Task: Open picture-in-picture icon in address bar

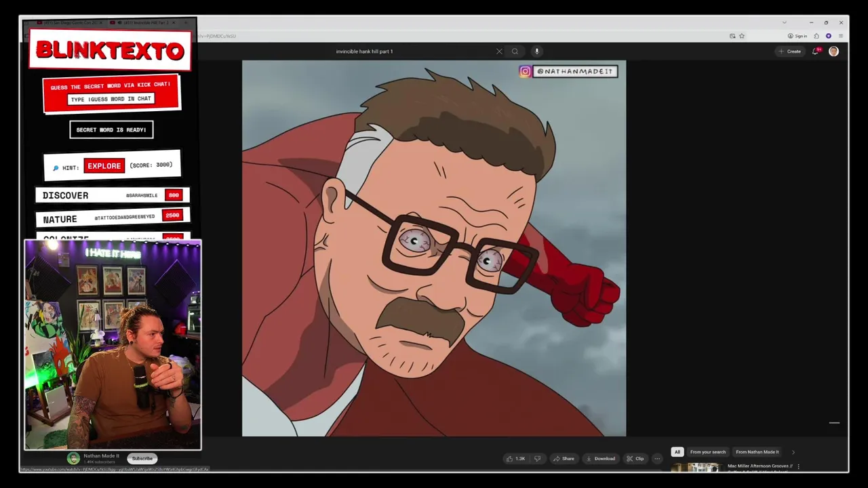Action: point(732,36)
